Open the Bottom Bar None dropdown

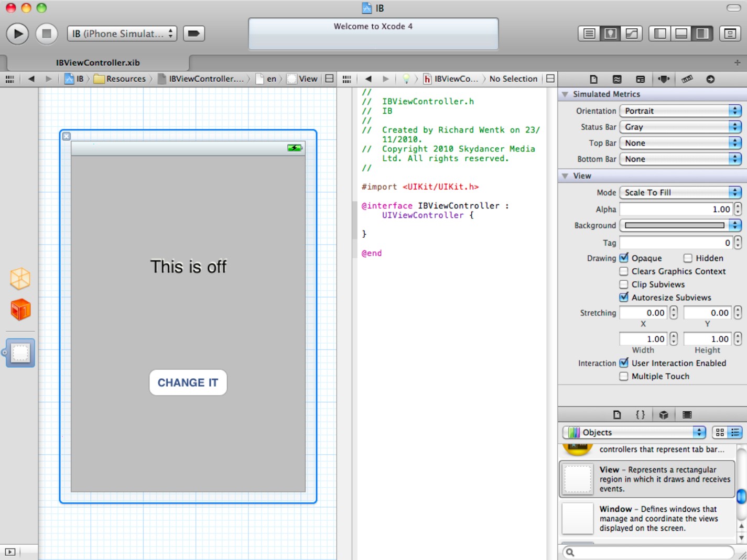(680, 159)
